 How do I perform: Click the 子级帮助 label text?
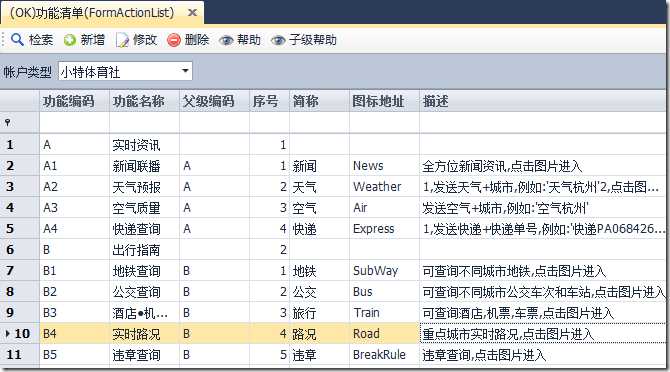[x=313, y=40]
